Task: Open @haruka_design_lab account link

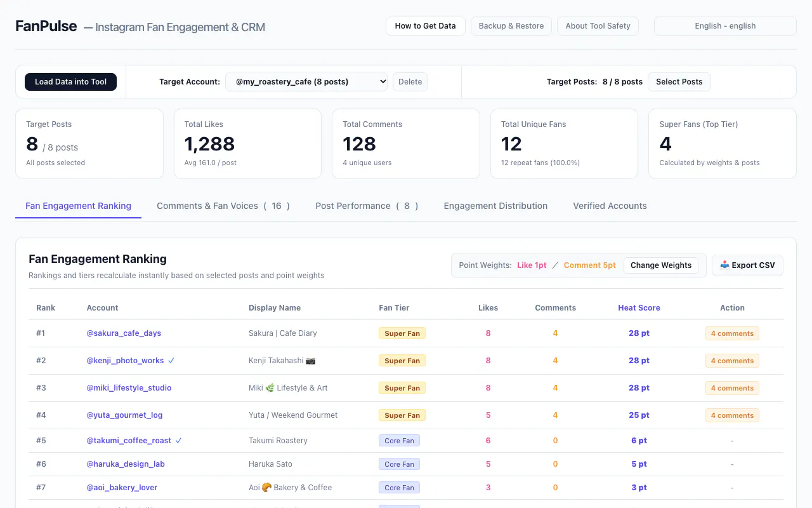Action: [x=126, y=464]
